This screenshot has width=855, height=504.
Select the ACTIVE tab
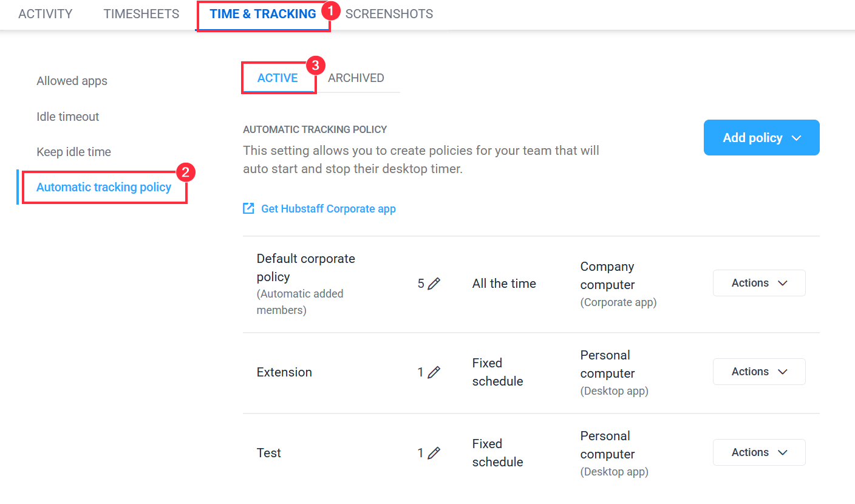pos(278,78)
